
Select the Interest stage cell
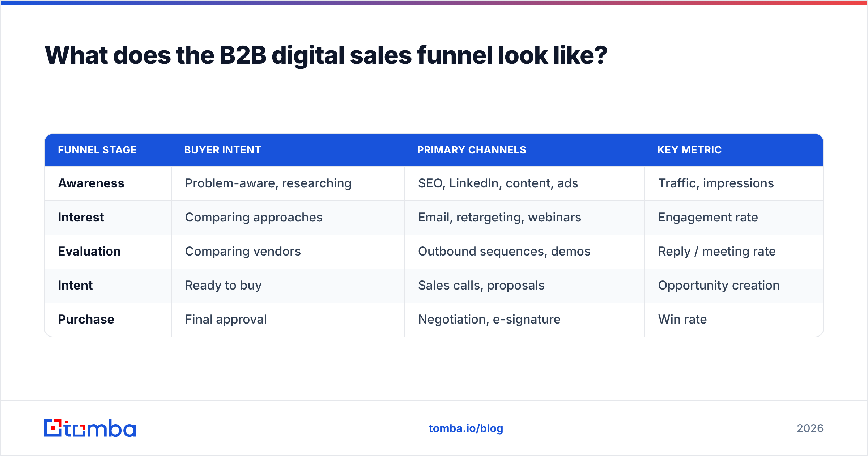click(108, 218)
